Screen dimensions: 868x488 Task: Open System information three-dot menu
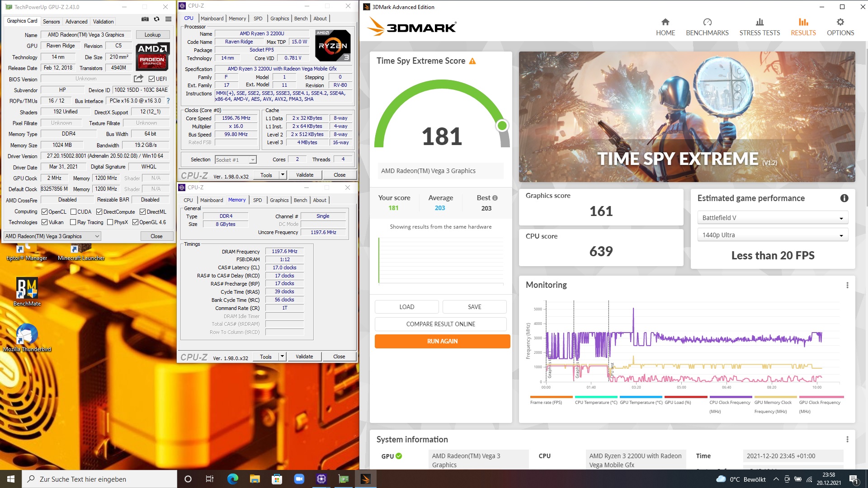[847, 440]
